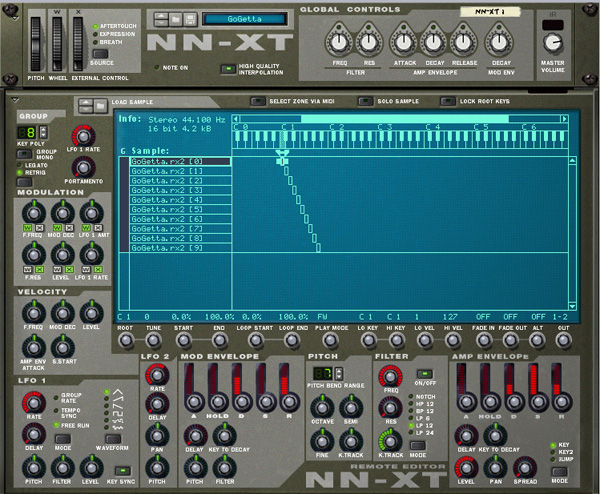Toggle the Group Mono button

24,154
